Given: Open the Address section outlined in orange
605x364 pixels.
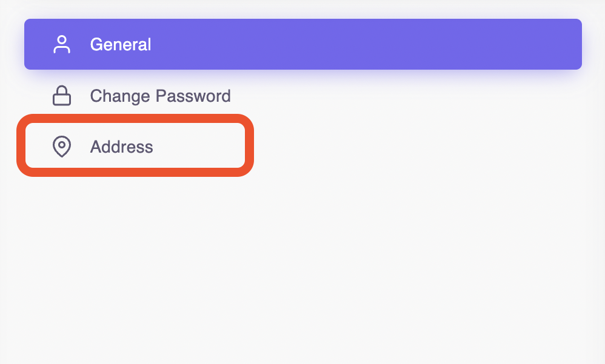Looking at the screenshot, I should (135, 146).
